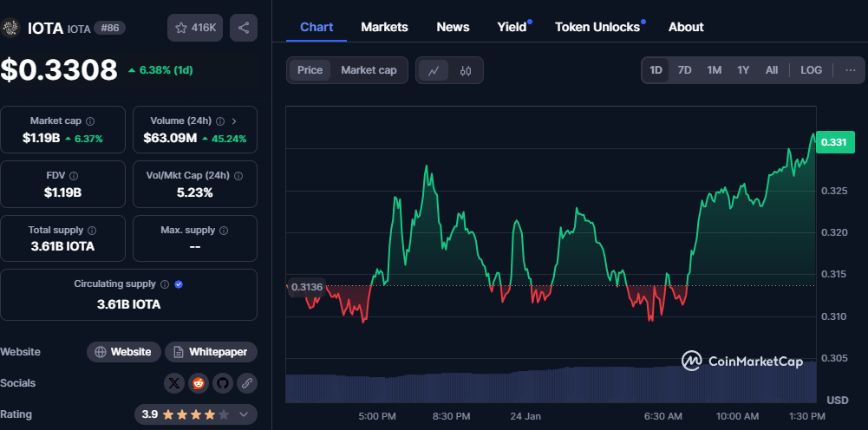
Task: Click the #86 rank badge
Action: [x=109, y=28]
